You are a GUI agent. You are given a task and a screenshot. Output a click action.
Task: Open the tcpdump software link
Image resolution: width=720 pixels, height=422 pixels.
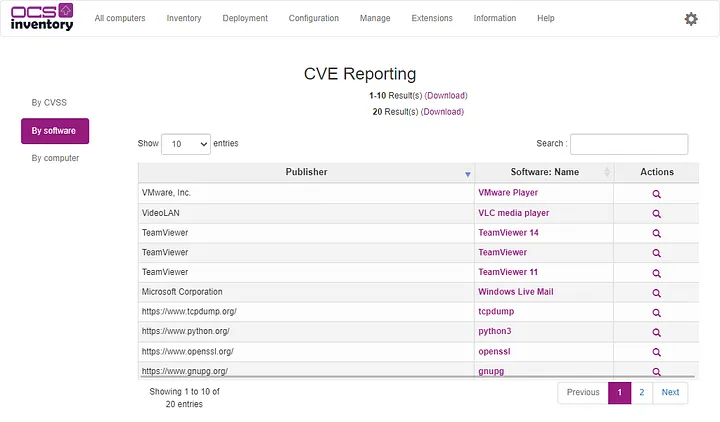[x=496, y=311]
